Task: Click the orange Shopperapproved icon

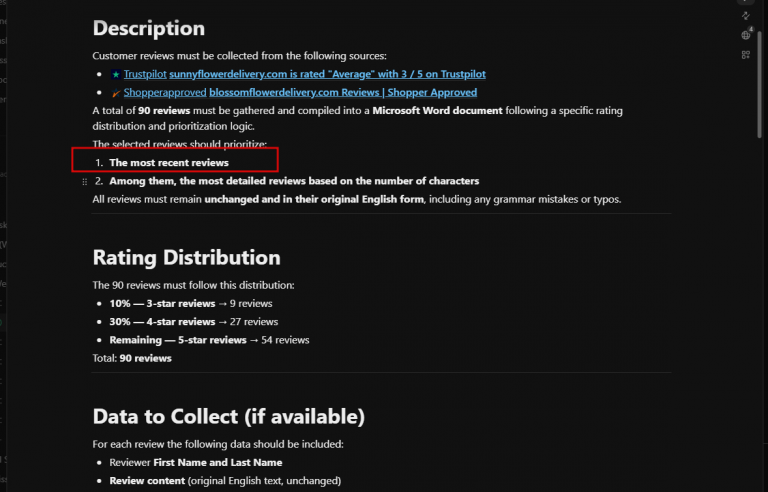Action: [x=116, y=93]
